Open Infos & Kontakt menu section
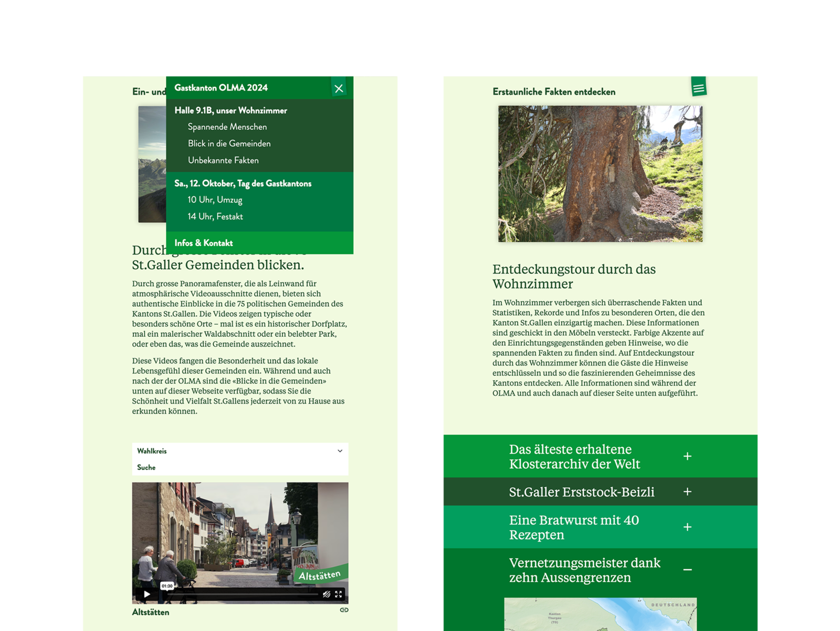The image size is (840, 631). click(204, 243)
